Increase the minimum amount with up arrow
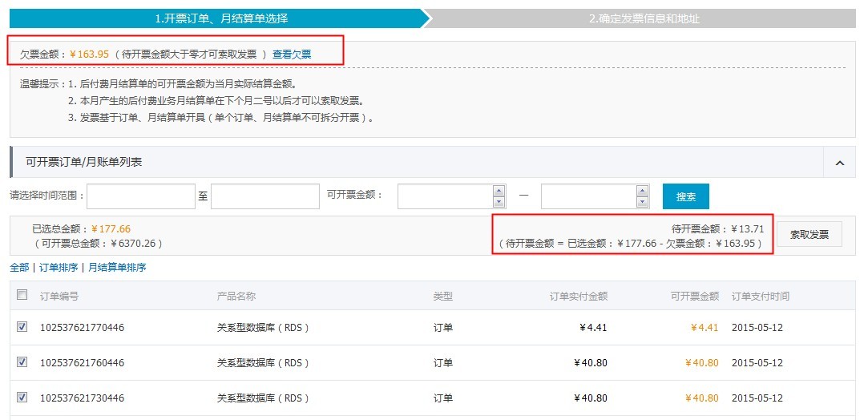Screen dimensions: 868x420 tap(499, 191)
